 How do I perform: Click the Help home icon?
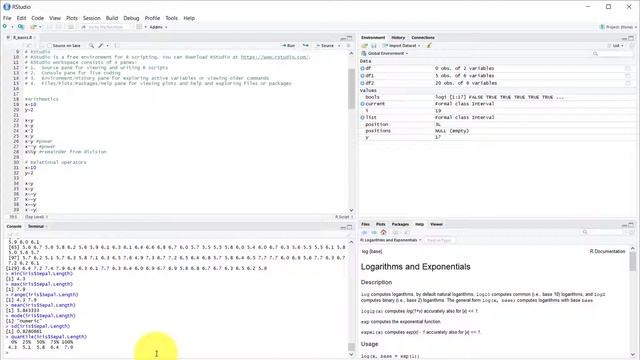pos(383,233)
